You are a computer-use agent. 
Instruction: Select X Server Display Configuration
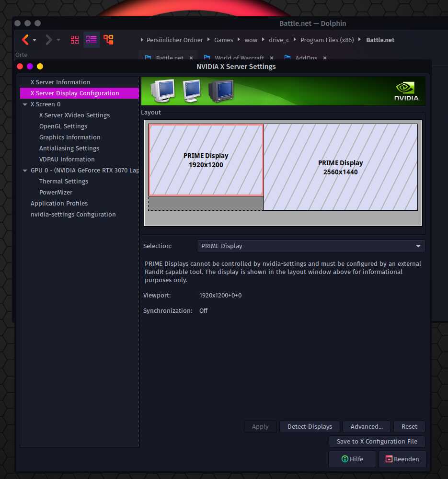(x=80, y=93)
